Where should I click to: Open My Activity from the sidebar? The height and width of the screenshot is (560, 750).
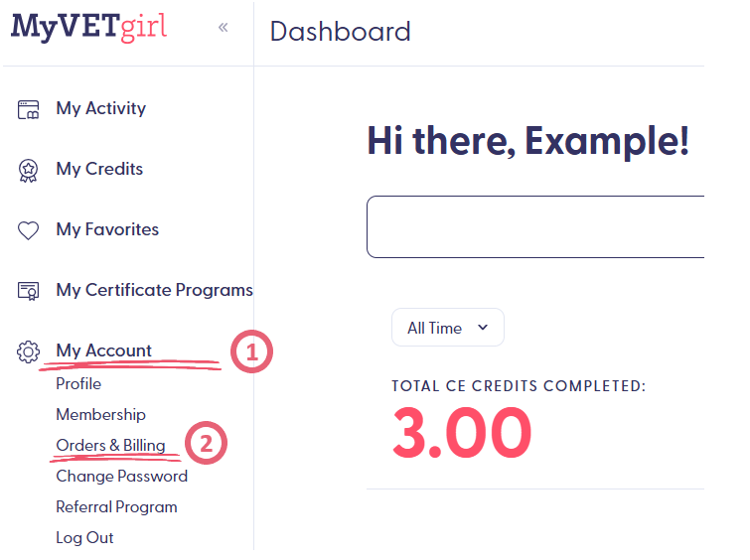100,109
